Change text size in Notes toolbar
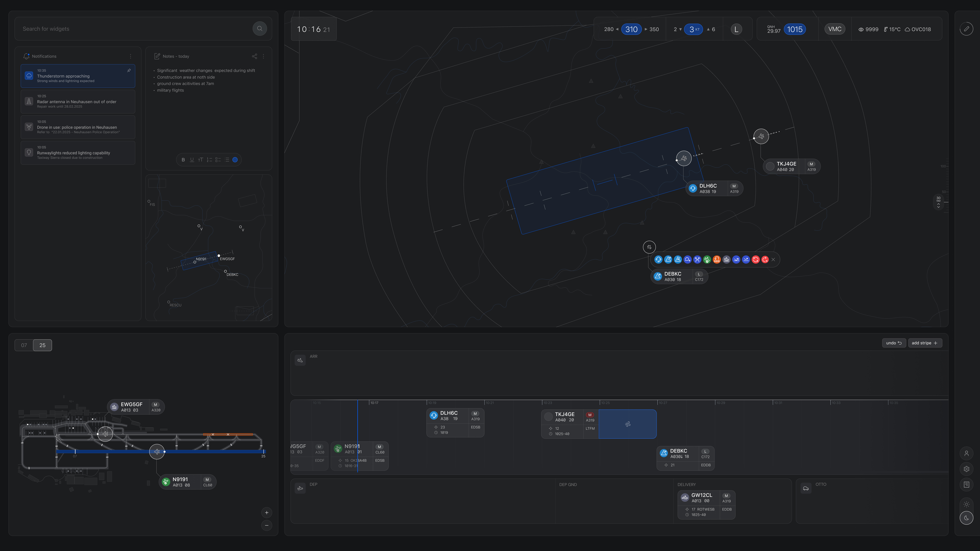This screenshot has height=551, width=980. click(200, 160)
